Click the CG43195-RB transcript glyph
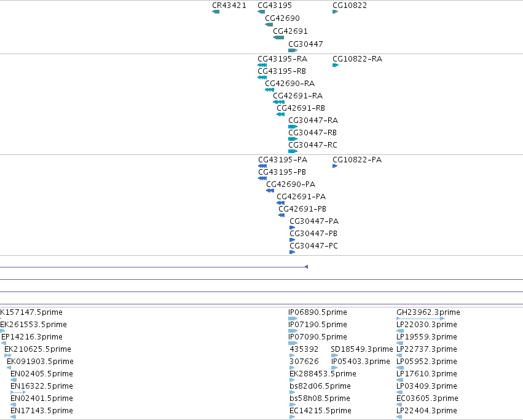523x420 pixels. (262, 77)
